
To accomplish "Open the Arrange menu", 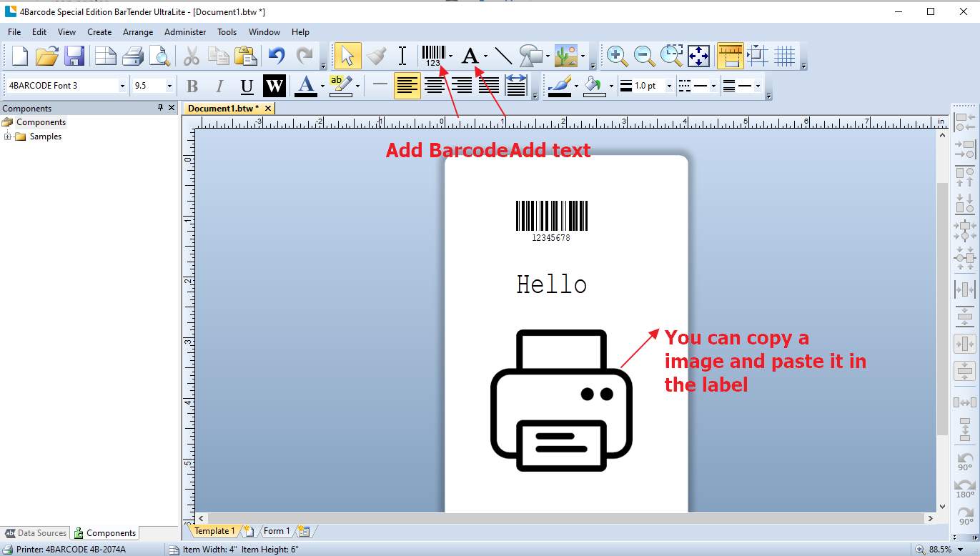I will point(138,32).
